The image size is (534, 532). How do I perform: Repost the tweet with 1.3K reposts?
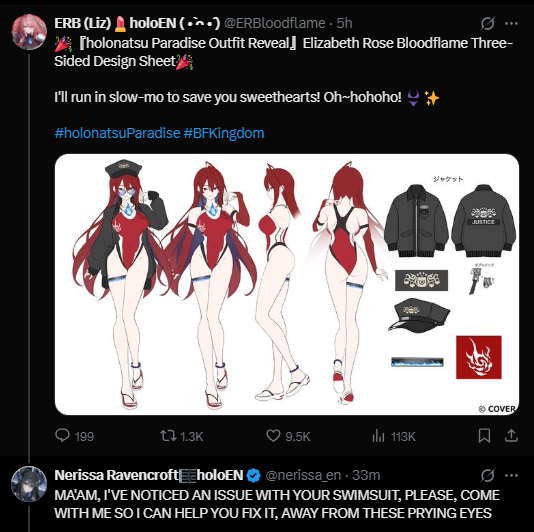click(x=182, y=436)
